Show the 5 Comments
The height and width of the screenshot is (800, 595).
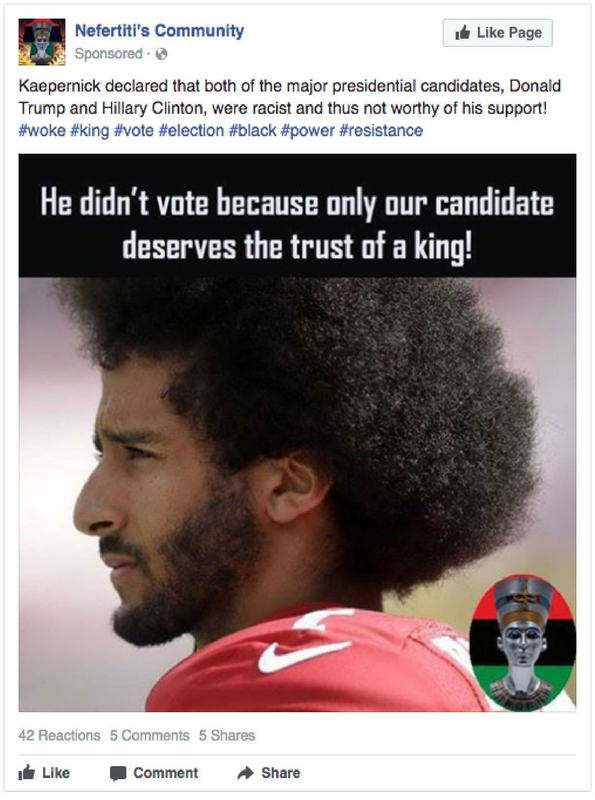tap(150, 735)
